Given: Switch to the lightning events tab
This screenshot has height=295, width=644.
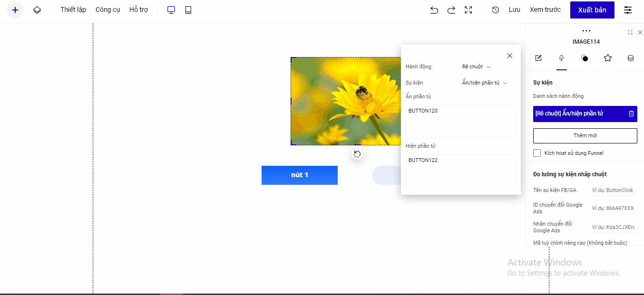Looking at the screenshot, I should click(x=562, y=58).
